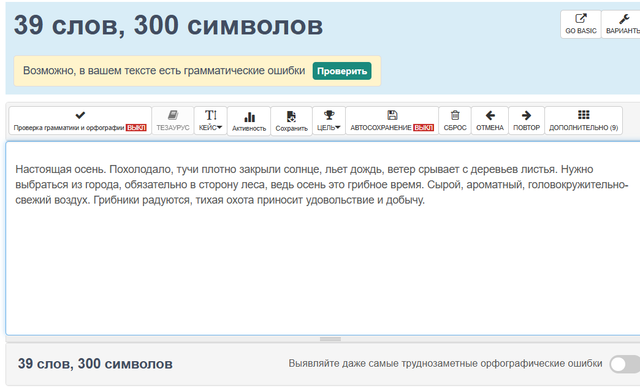Click the warning text about grammar errors
This screenshot has height=387, width=640.
[164, 71]
